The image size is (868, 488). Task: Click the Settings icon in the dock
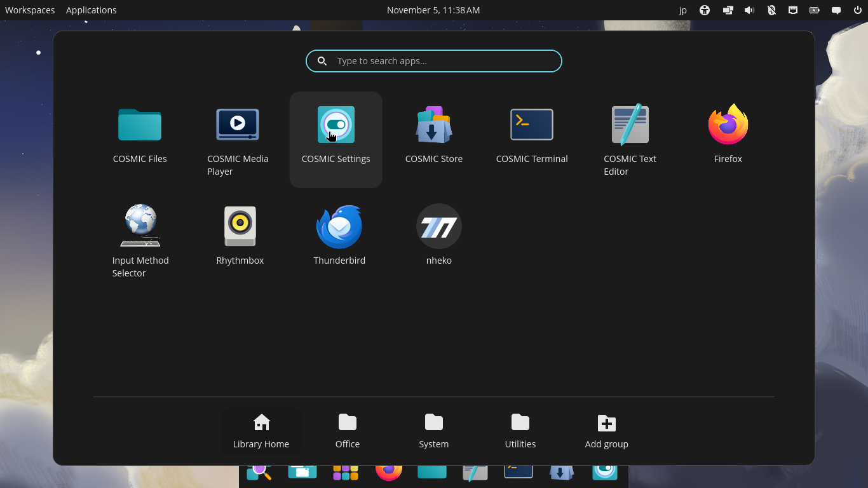(605, 473)
